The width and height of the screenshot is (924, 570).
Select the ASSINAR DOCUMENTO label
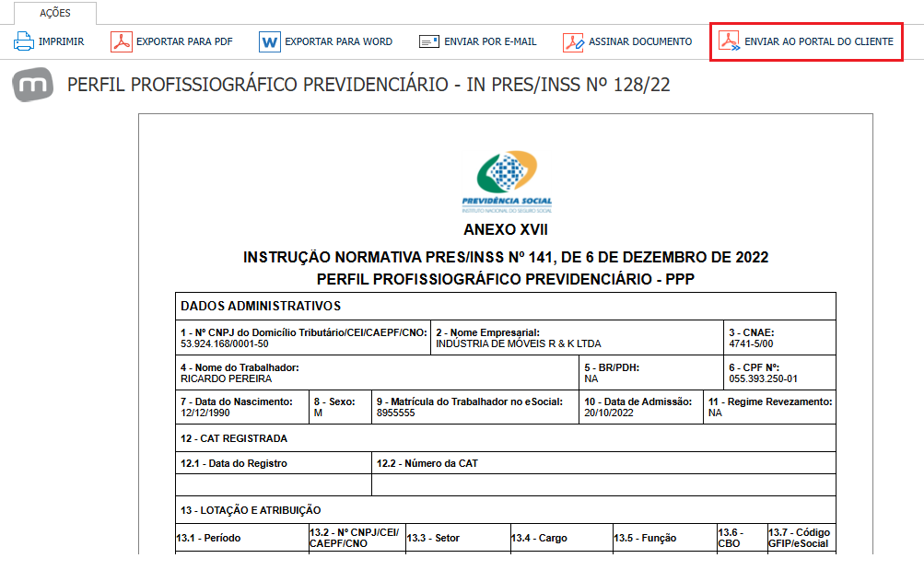(x=640, y=41)
